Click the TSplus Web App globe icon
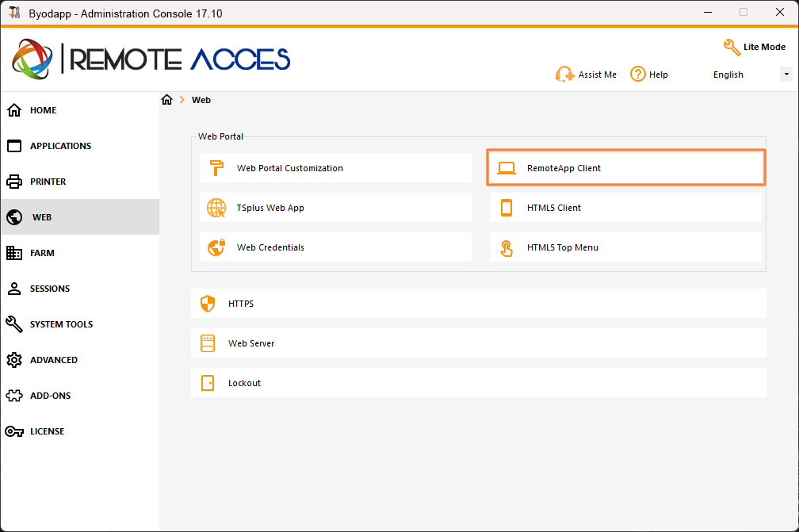Viewport: 799px width, 532px height. point(216,208)
